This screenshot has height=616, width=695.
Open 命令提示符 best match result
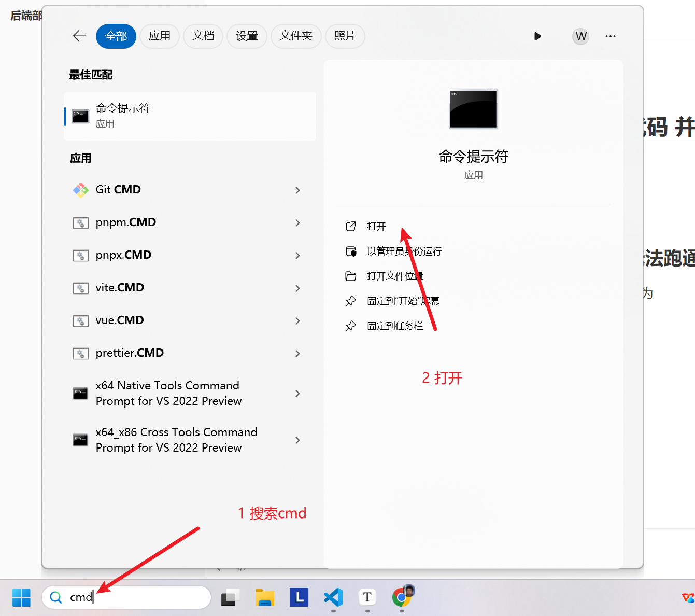(190, 116)
